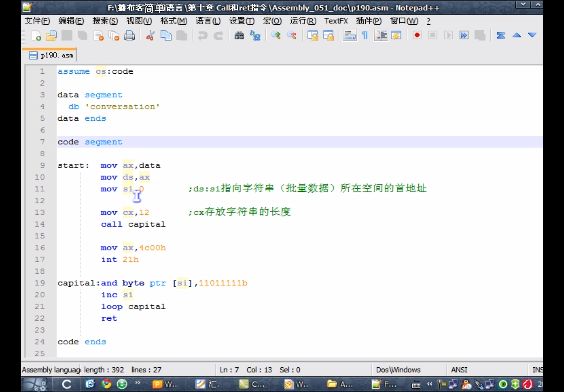564x392 pixels.
Task: Open the 设置(T) Settings menu
Action: point(242,21)
